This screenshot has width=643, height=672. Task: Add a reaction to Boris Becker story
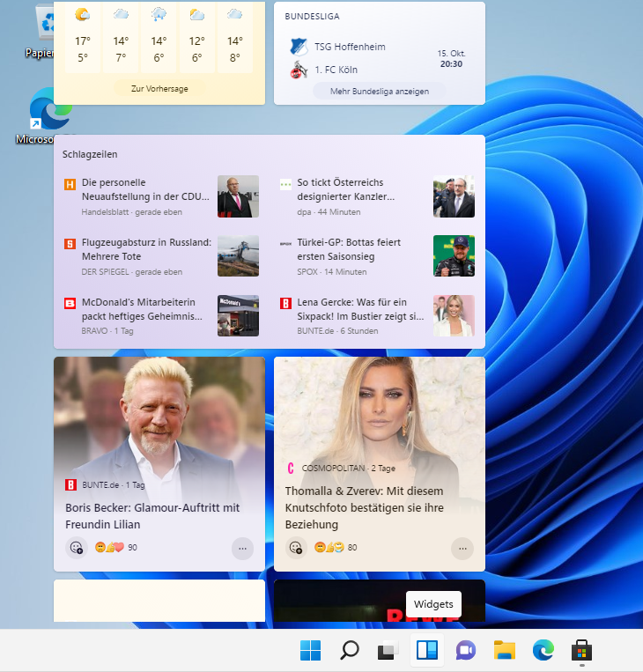tap(77, 548)
